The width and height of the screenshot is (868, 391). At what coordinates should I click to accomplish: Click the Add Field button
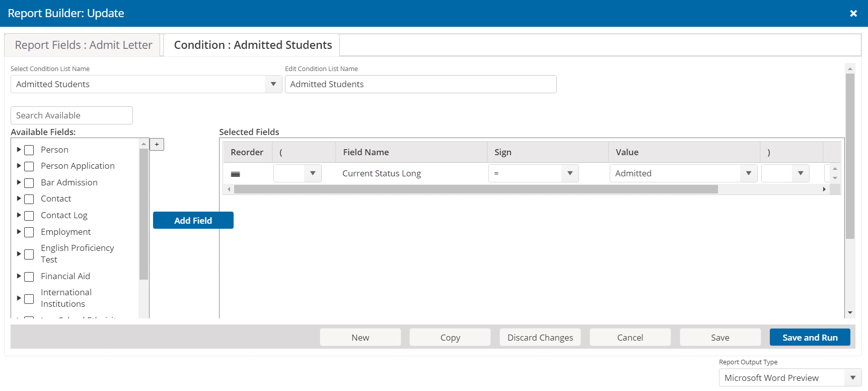pyautogui.click(x=193, y=221)
